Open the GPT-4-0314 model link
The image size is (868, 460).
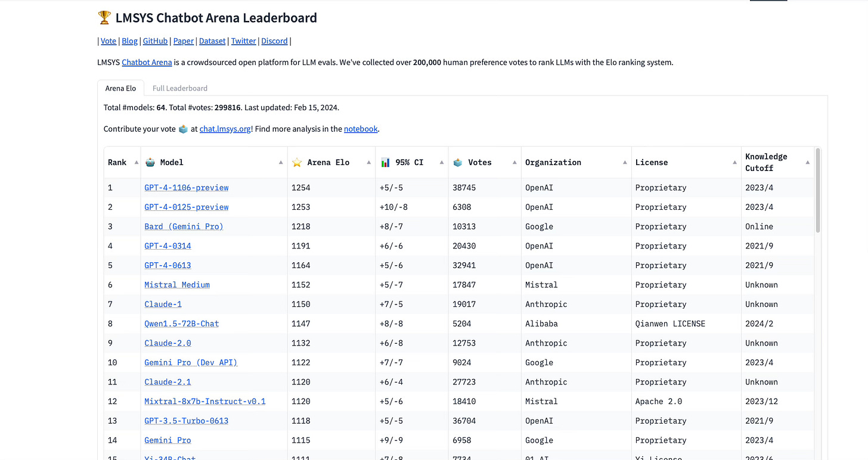pyautogui.click(x=168, y=246)
